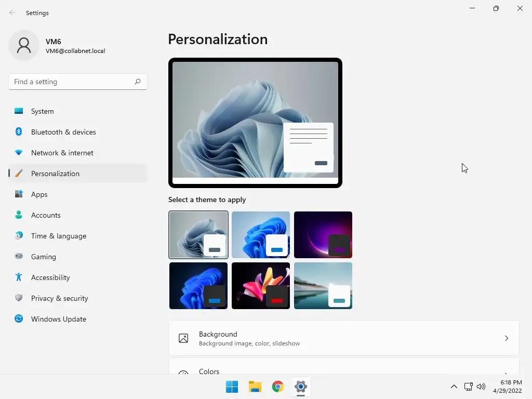This screenshot has height=399, width=532.
Task: Apply the light blue bloom theme
Action: (261, 235)
